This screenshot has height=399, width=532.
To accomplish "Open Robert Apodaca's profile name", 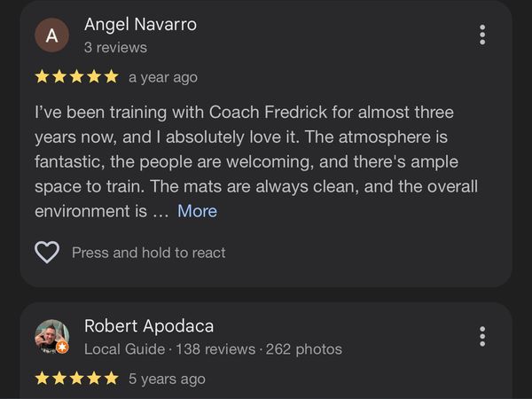I will pos(149,326).
